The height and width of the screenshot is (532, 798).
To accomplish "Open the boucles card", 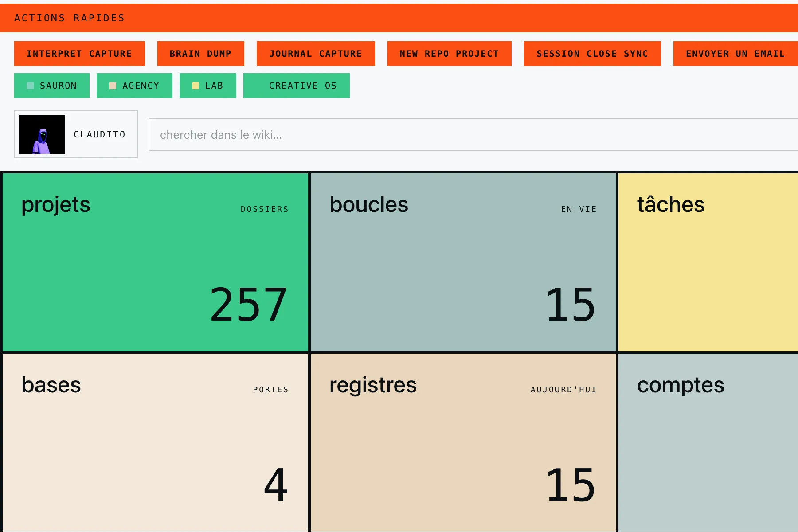I will (x=463, y=262).
